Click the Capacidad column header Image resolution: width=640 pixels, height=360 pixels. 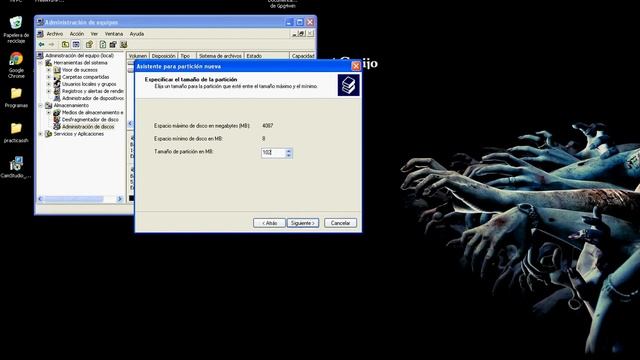(x=302, y=56)
